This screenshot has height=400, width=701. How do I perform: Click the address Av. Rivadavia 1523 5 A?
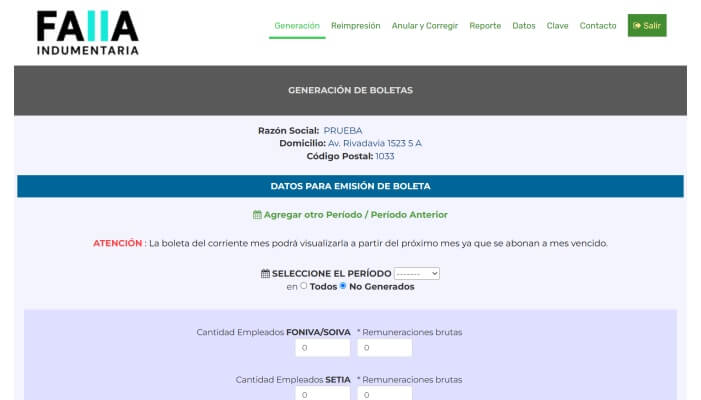pyautogui.click(x=375, y=143)
